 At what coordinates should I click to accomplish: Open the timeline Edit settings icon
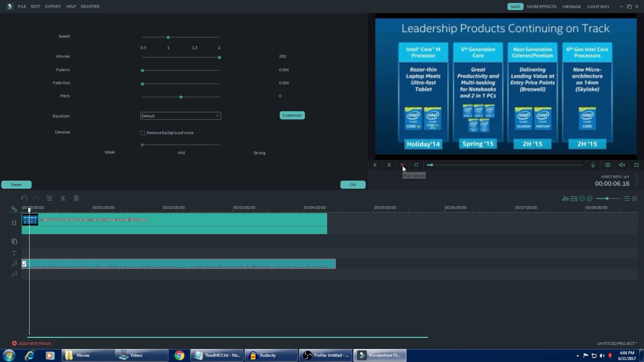point(49,199)
